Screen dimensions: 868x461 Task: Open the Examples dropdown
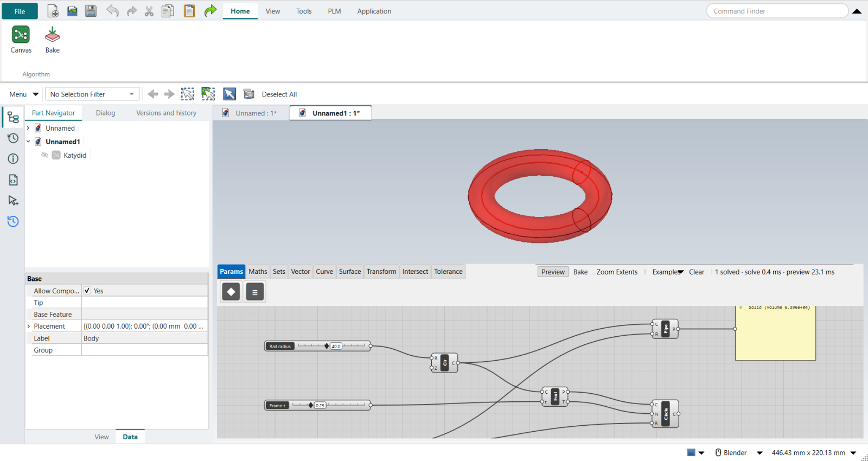coord(668,272)
